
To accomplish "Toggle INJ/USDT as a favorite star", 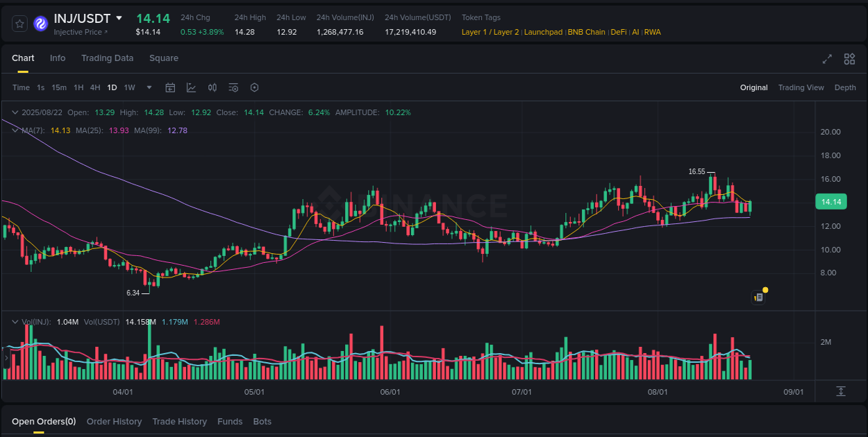I will 19,23.
